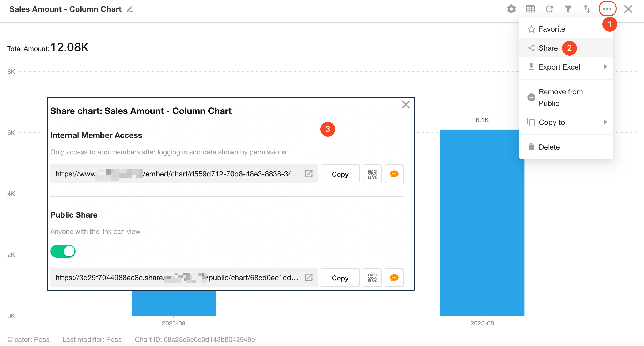644x346 pixels.
Task: Select Favorite from the menu
Action: [551, 29]
